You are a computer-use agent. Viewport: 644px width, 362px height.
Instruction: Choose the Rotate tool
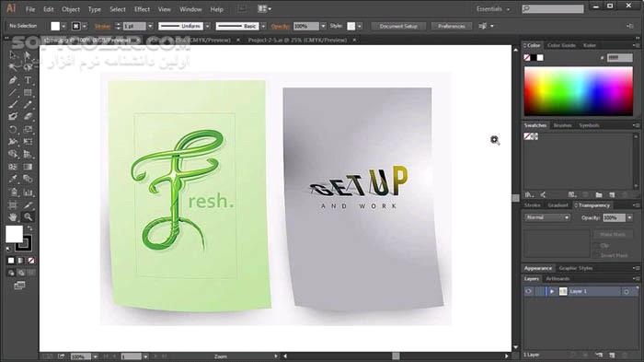pos(13,129)
